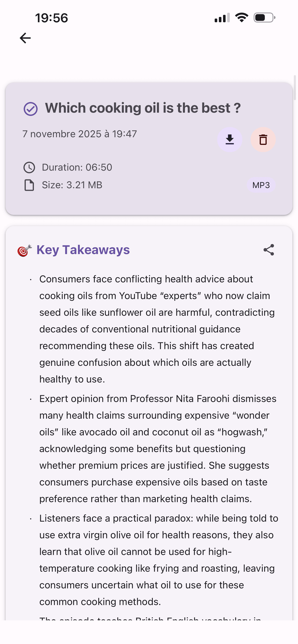
Task: Click the vertical scrollbar on the right edge
Action: tap(295, 87)
